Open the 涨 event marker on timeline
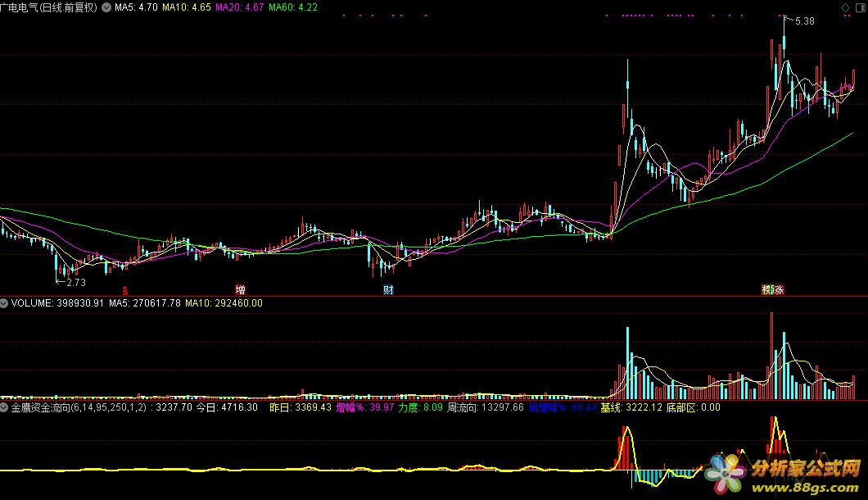Viewport: 868px width, 500px height. click(x=779, y=290)
